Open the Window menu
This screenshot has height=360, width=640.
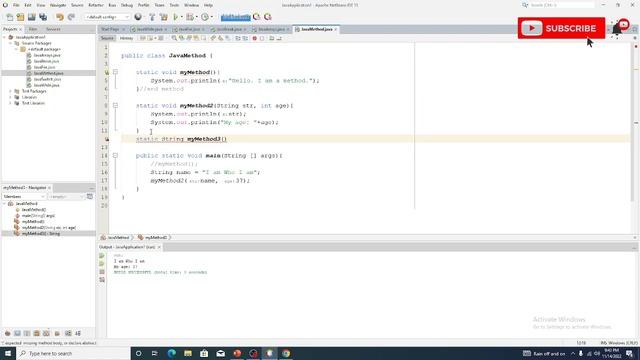[x=191, y=5]
